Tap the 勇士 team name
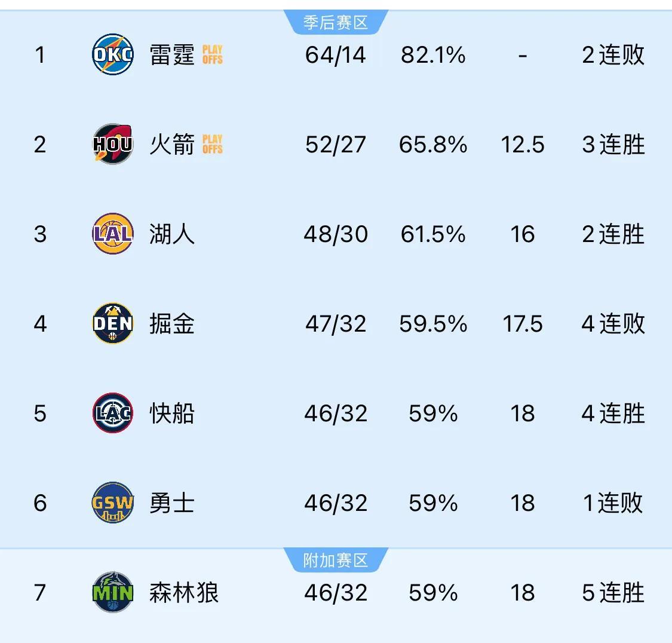Screen dimensions: 672x643 tap(172, 503)
